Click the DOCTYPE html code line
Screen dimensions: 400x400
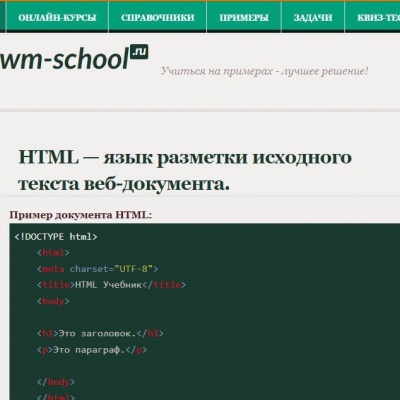pyautogui.click(x=56, y=237)
